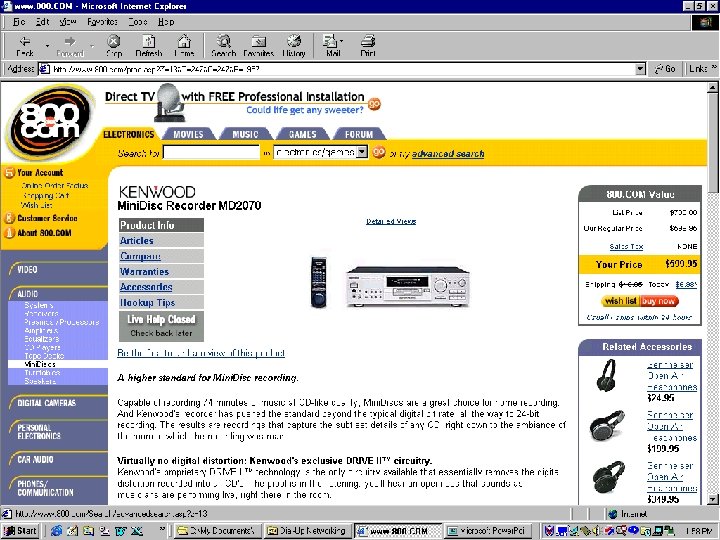Click the Mail toolbar button
Viewport: 720px width, 540px height.
tap(331, 46)
